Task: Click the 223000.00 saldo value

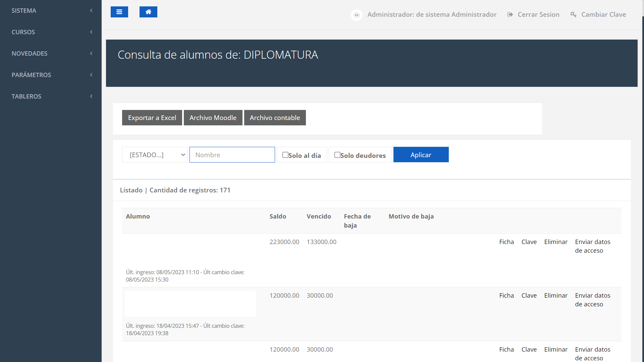Action: click(x=284, y=242)
